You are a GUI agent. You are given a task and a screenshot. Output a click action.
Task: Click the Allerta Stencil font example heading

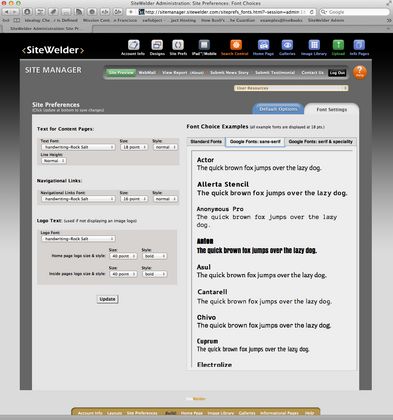223,184
